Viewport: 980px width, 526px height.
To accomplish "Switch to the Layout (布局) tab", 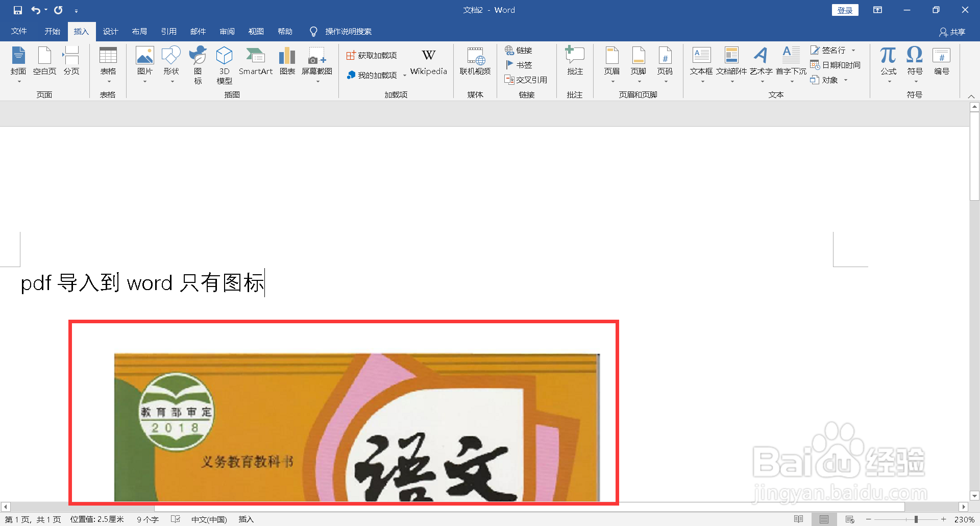I will (x=139, y=31).
